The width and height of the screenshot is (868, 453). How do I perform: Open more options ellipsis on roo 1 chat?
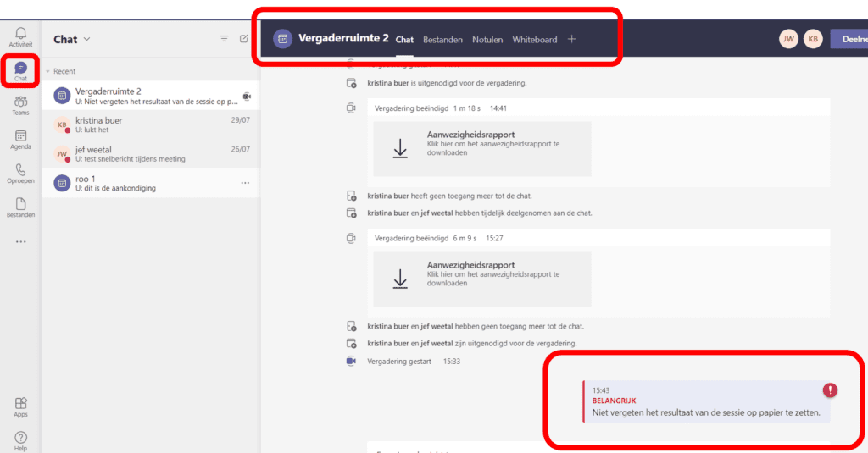[245, 183]
